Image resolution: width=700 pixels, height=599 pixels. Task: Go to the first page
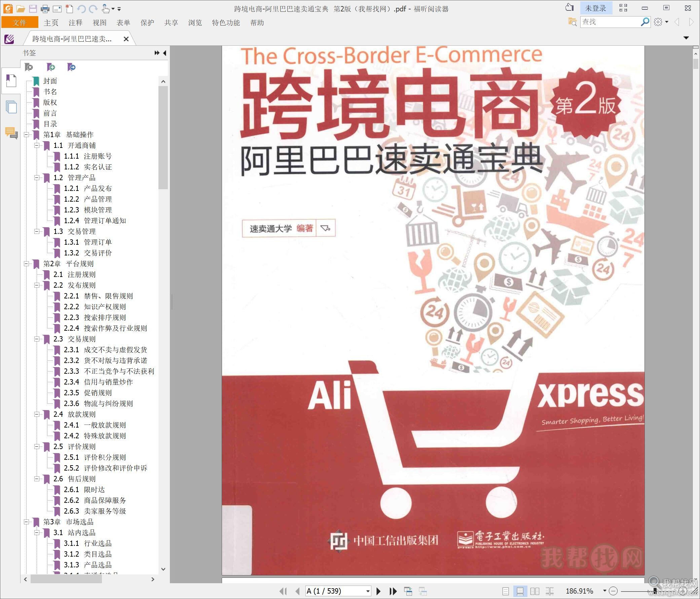pos(283,591)
